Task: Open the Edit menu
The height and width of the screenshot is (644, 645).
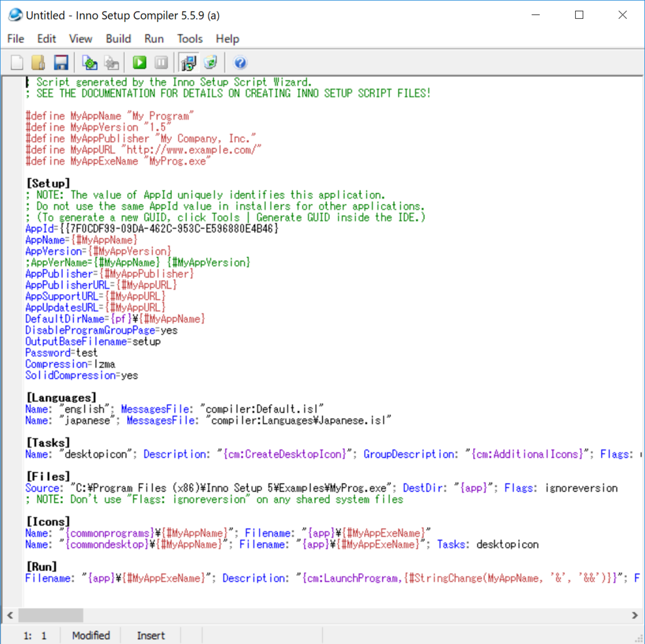Action: pyautogui.click(x=47, y=38)
